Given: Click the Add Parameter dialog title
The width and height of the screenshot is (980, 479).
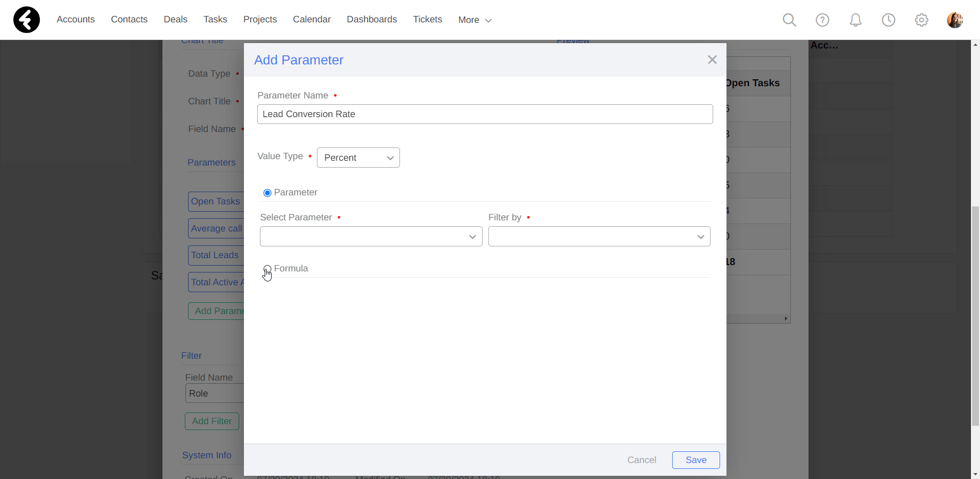Looking at the screenshot, I should click(299, 60).
